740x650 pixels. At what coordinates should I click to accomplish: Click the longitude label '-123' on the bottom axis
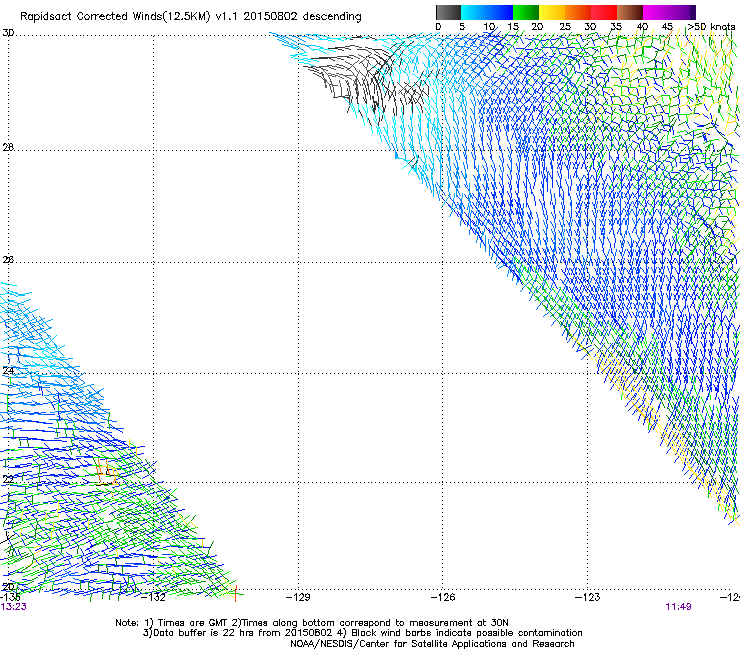pyautogui.click(x=588, y=597)
